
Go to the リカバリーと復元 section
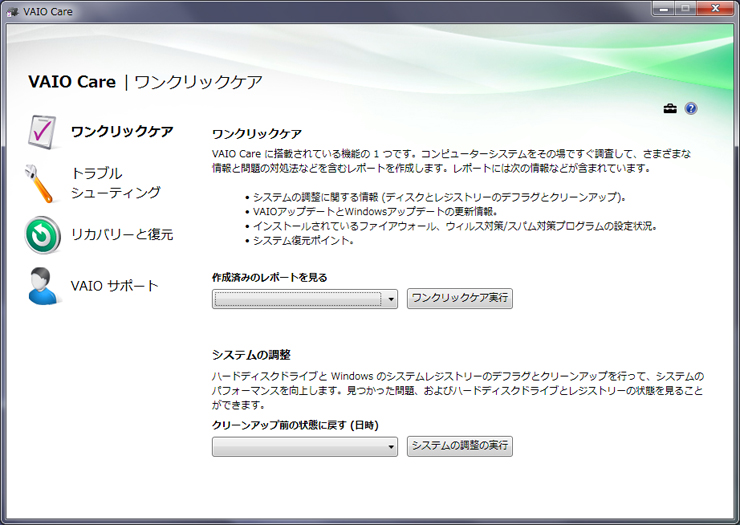[121, 235]
